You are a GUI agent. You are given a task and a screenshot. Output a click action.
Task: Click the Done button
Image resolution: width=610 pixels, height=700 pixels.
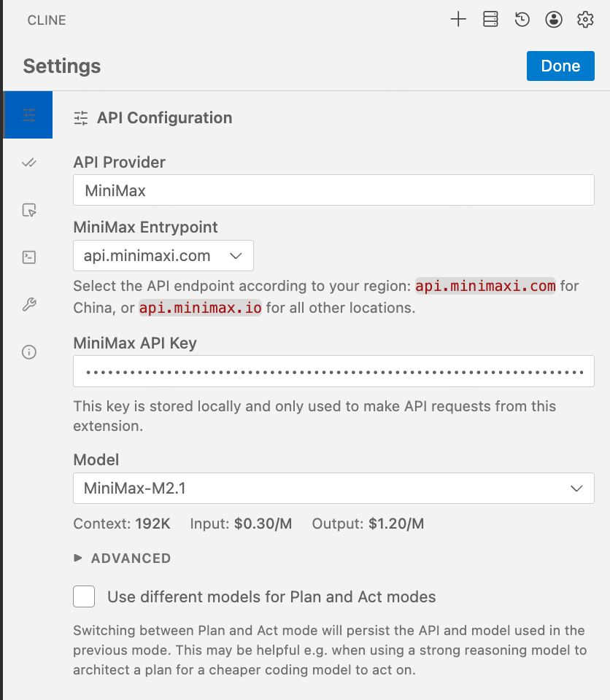(x=560, y=66)
